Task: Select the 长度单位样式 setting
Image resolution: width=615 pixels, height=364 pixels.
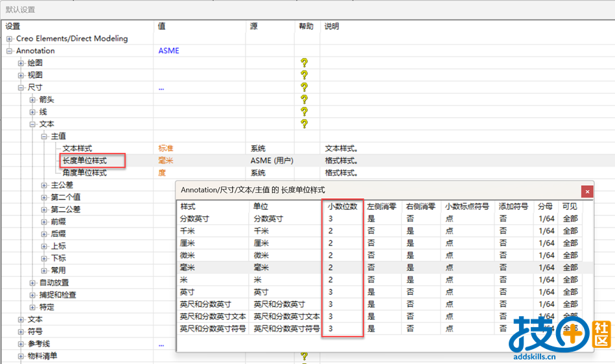Action: click(85, 161)
